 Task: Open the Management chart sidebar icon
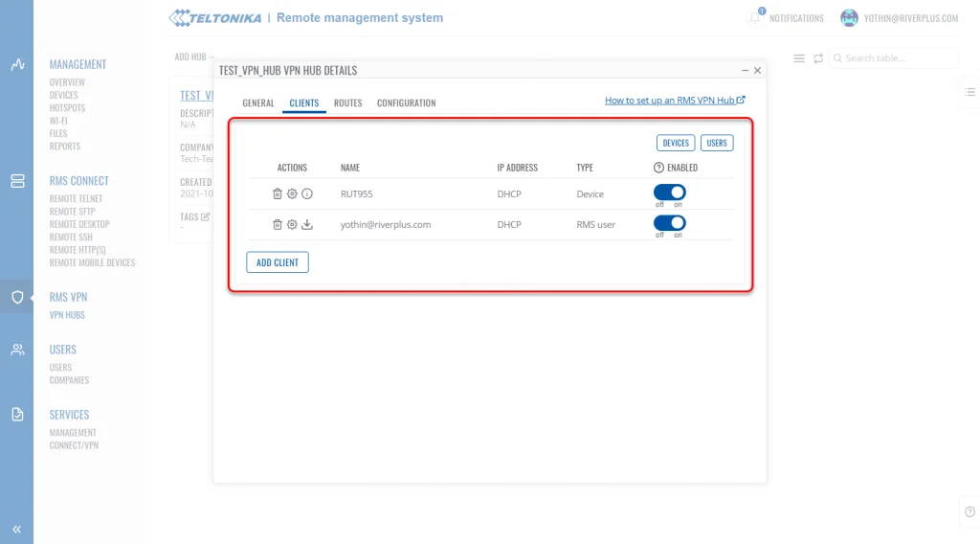click(x=17, y=64)
